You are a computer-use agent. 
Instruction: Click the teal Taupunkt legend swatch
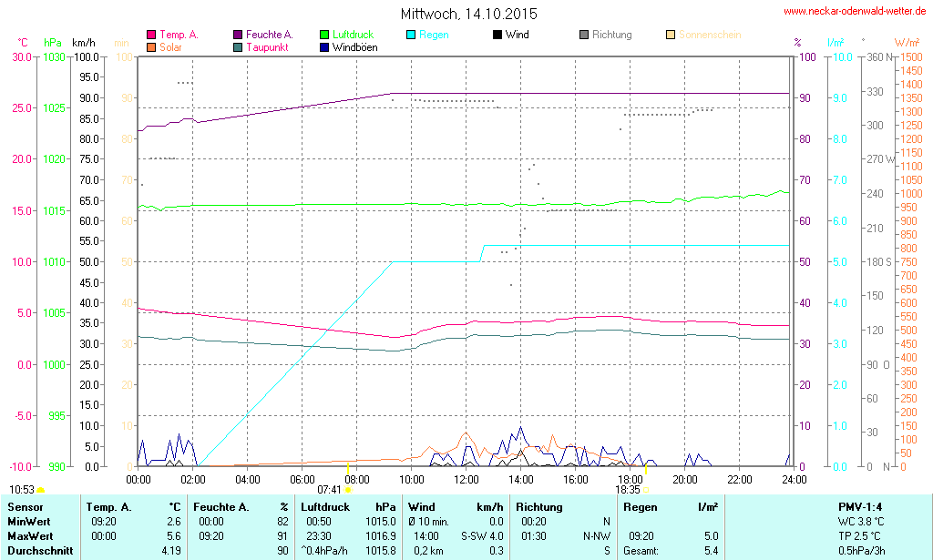pos(238,46)
